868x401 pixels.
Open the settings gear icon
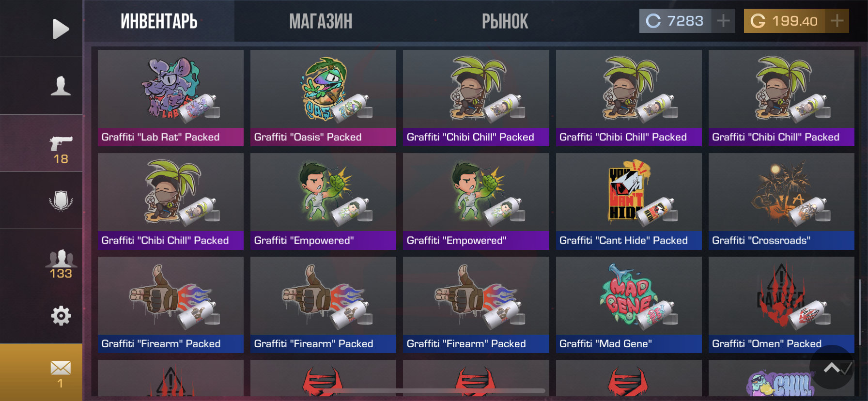click(61, 316)
